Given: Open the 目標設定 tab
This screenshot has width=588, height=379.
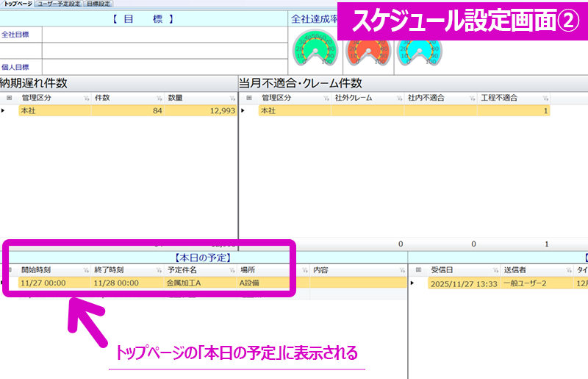Looking at the screenshot, I should [98, 4].
